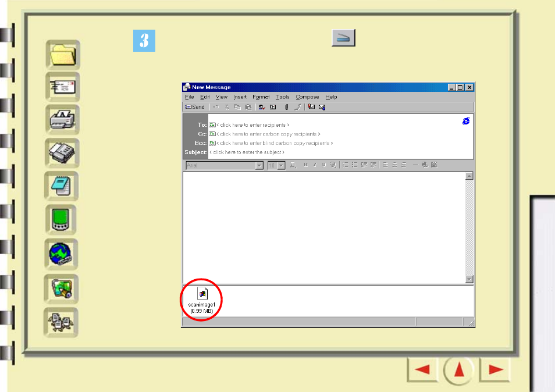Screen dimensions: 555x392
Task: Open the Format menu
Action: point(261,97)
